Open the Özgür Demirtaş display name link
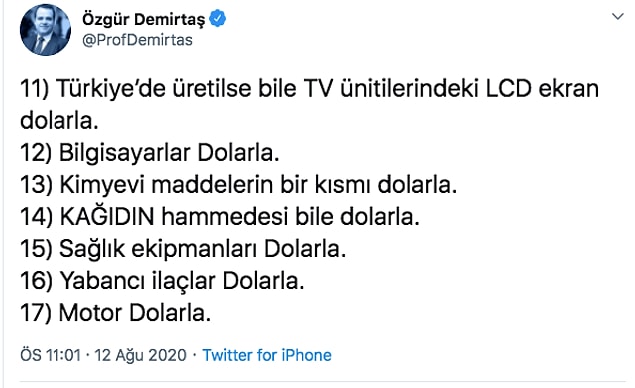Image resolution: width=635 pixels, height=388 pixels. click(x=144, y=19)
